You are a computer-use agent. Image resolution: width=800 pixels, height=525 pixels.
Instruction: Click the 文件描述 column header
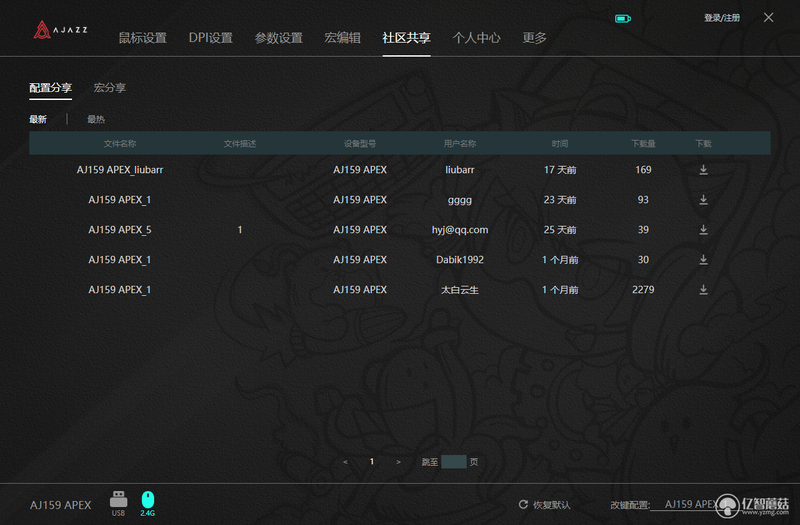tap(239, 144)
